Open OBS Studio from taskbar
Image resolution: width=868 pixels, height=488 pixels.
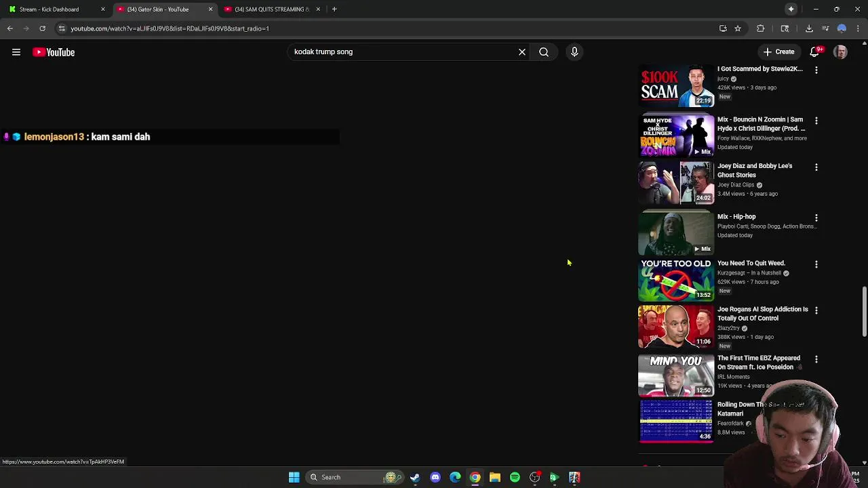point(535,477)
